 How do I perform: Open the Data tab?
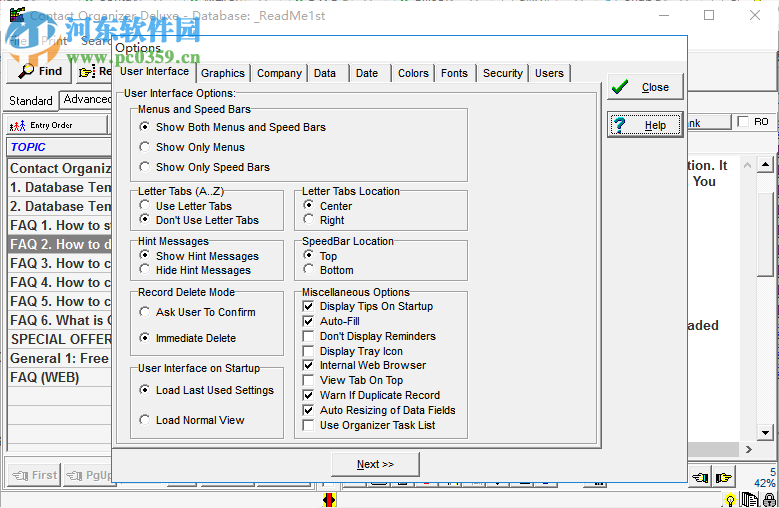[325, 73]
